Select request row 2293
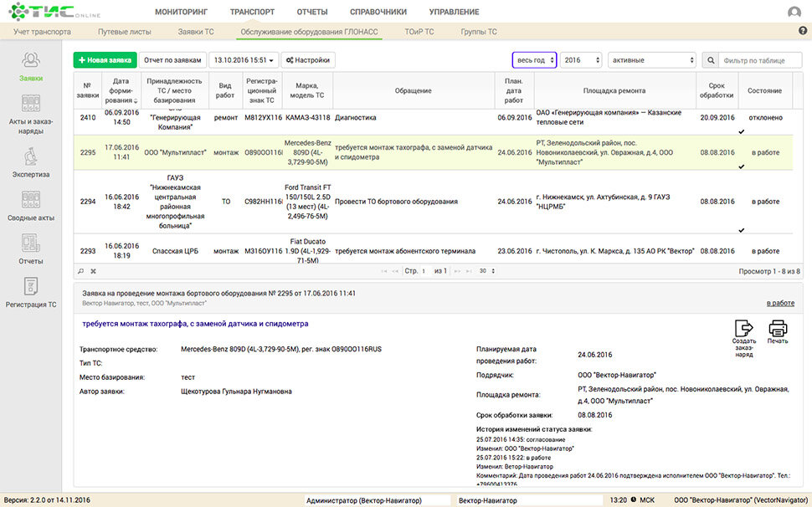The image size is (812, 507). coord(433,250)
